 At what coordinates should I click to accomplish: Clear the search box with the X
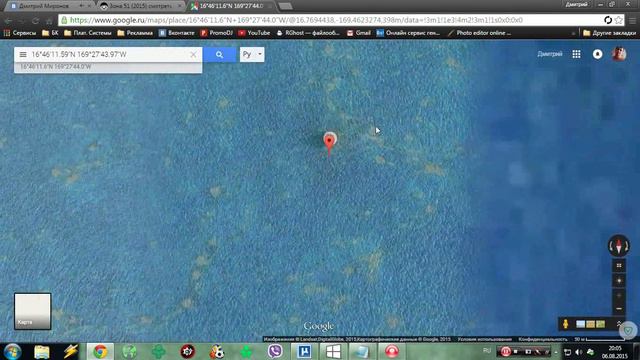tap(193, 54)
